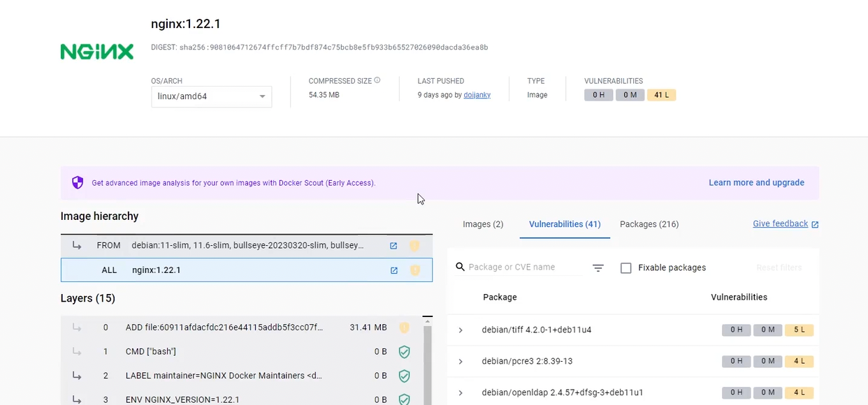Click the 0 H badge in header
This screenshot has height=405, width=868.
pos(598,95)
